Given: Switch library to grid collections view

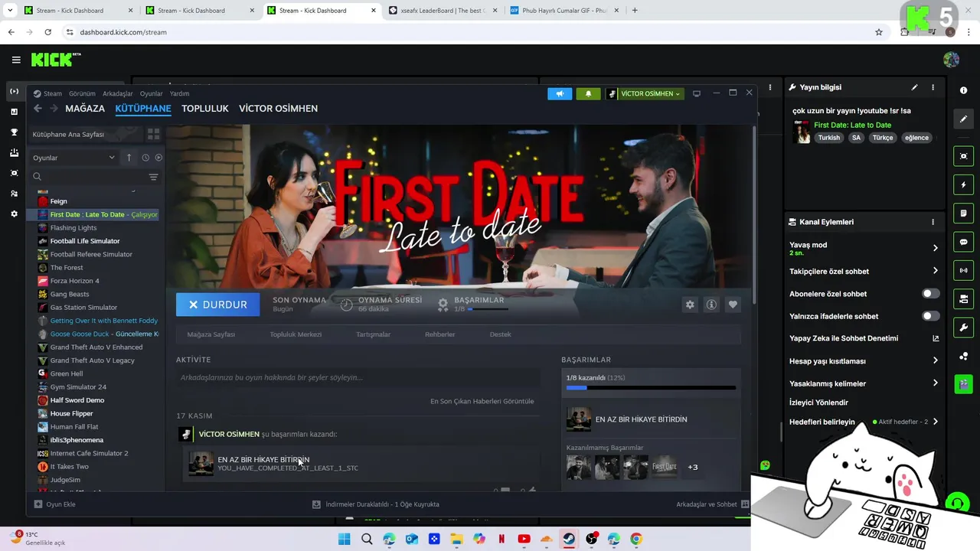Looking at the screenshot, I should click(153, 134).
